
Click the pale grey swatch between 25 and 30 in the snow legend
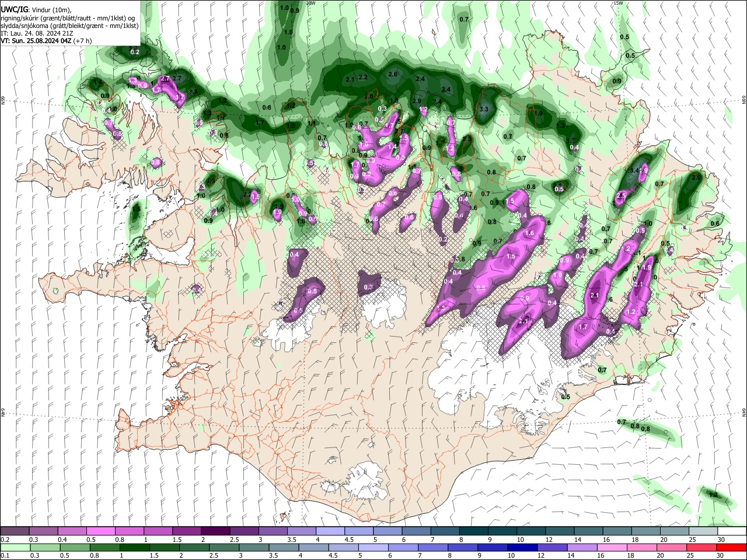[x=703, y=531]
